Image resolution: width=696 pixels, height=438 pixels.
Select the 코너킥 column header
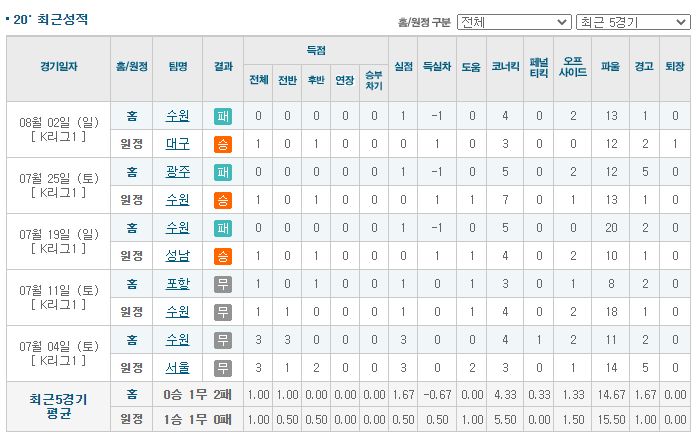[505, 69]
